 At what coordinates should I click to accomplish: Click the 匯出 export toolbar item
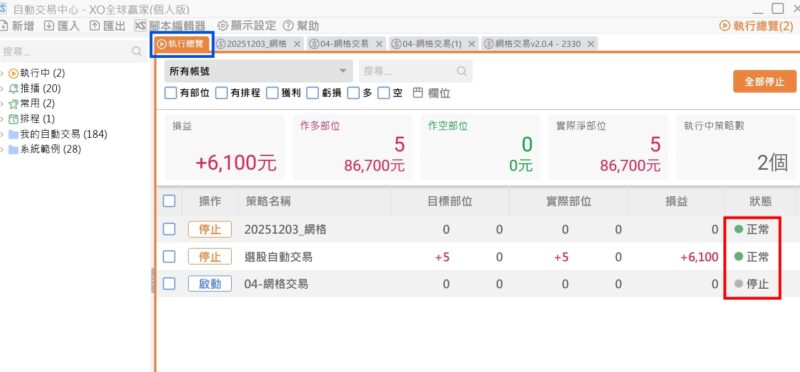[108, 26]
